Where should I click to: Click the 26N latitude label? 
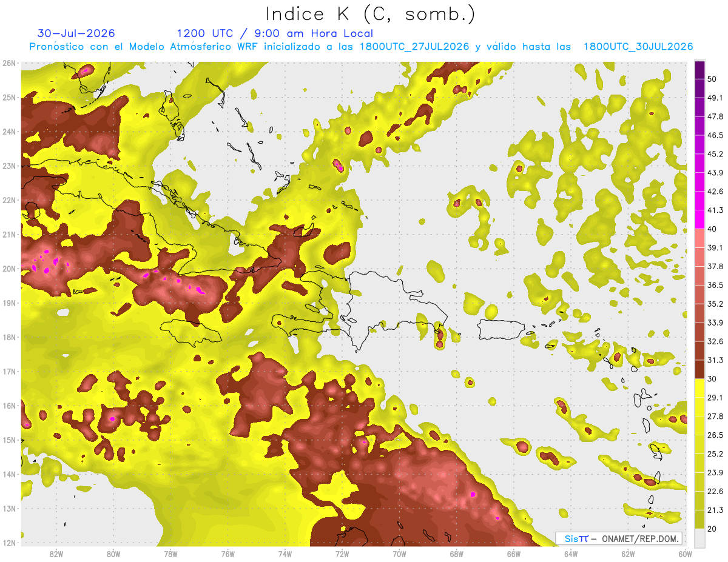(x=9, y=63)
